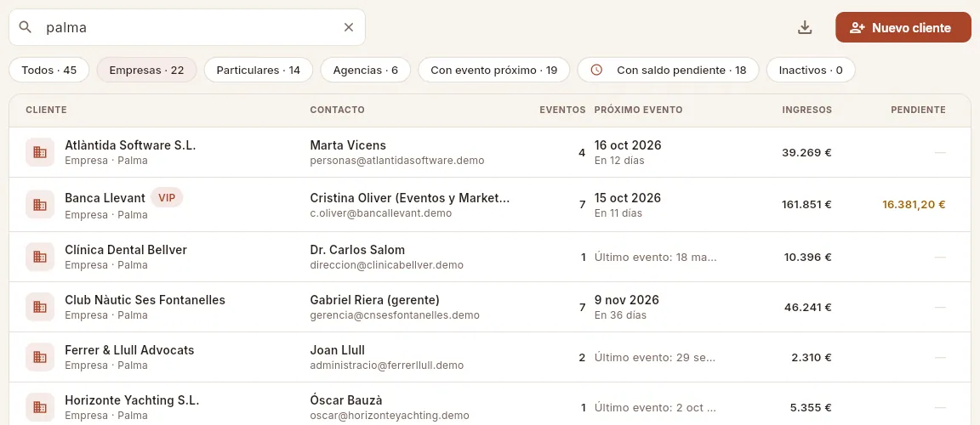The height and width of the screenshot is (425, 980).
Task: Click income value 39.269 €
Action: pyautogui.click(x=806, y=152)
